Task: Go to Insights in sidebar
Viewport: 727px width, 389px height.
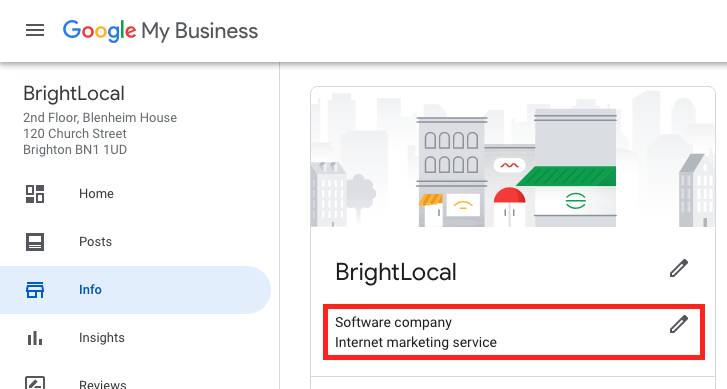Action: click(x=102, y=338)
